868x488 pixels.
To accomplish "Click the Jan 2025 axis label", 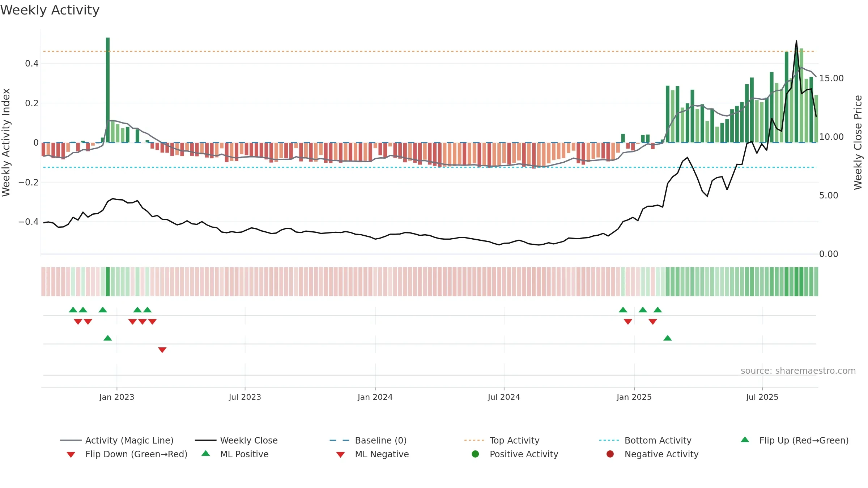I will (x=634, y=397).
